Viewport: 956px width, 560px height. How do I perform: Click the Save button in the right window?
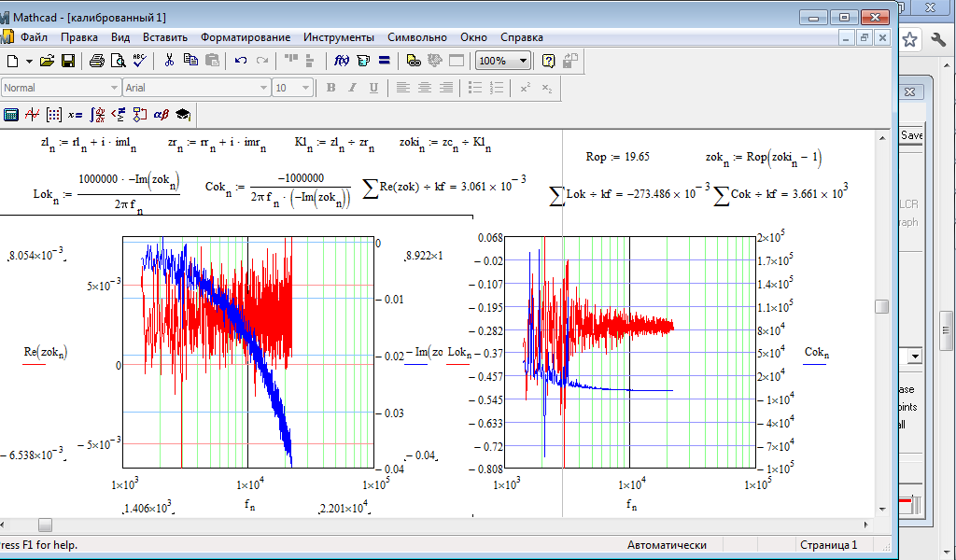911,135
